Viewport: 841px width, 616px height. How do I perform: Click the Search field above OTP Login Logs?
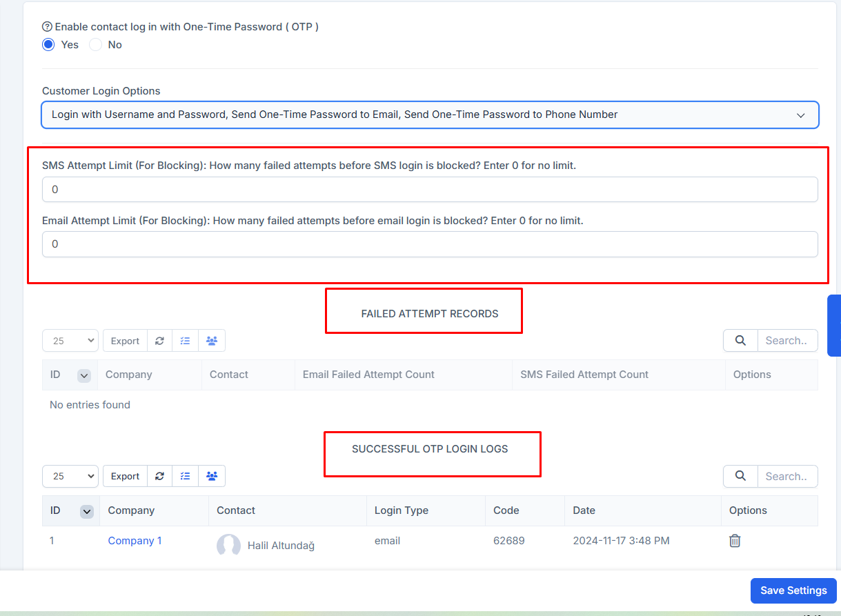(787, 476)
